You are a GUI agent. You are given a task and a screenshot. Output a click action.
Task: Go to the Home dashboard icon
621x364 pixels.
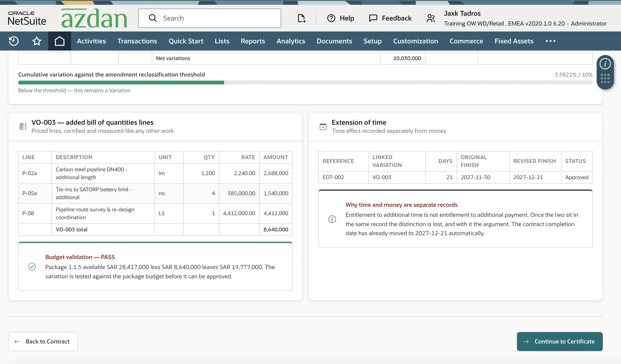[x=59, y=41]
